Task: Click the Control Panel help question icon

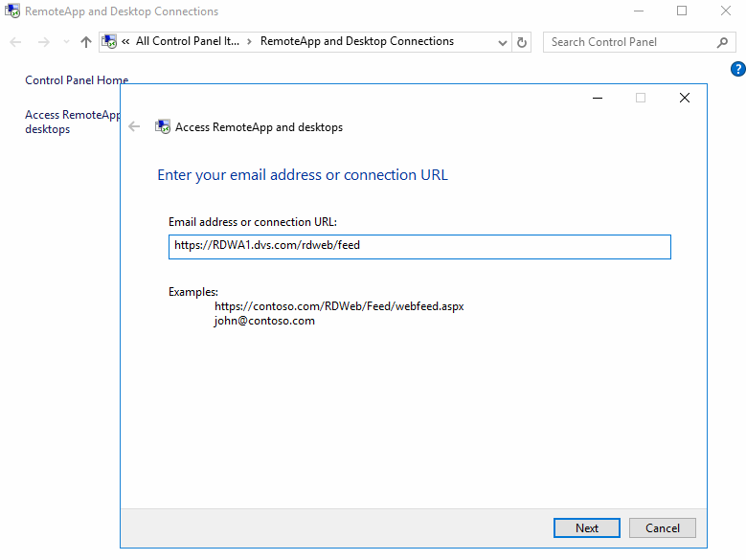Action: (738, 69)
